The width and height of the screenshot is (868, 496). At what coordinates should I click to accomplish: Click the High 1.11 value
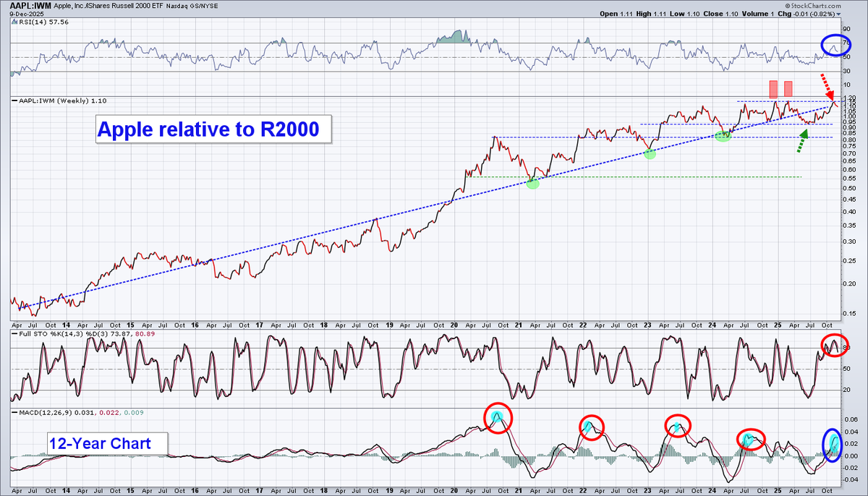point(650,14)
